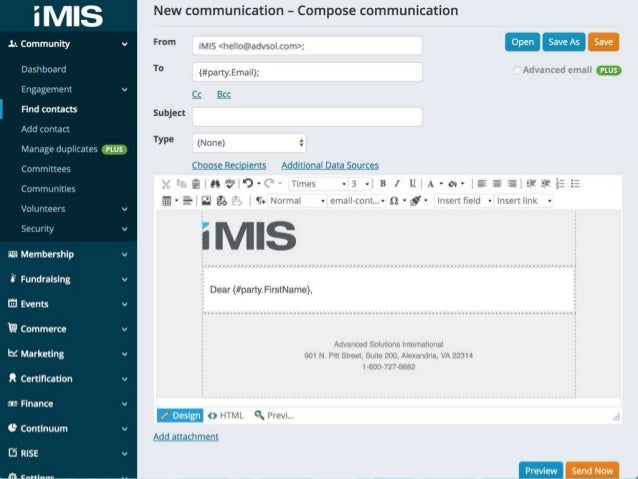The width and height of the screenshot is (638, 479).
Task: Click the format stripper brush icon
Action: [415, 201]
